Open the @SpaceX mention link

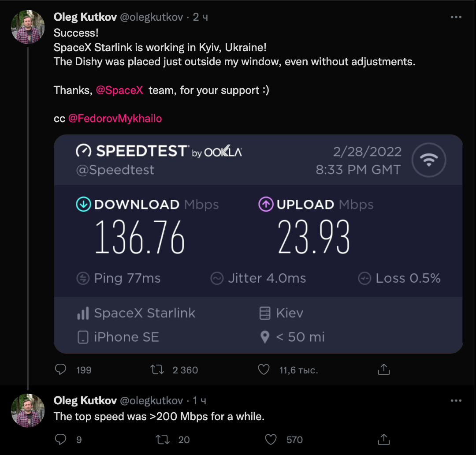(119, 90)
